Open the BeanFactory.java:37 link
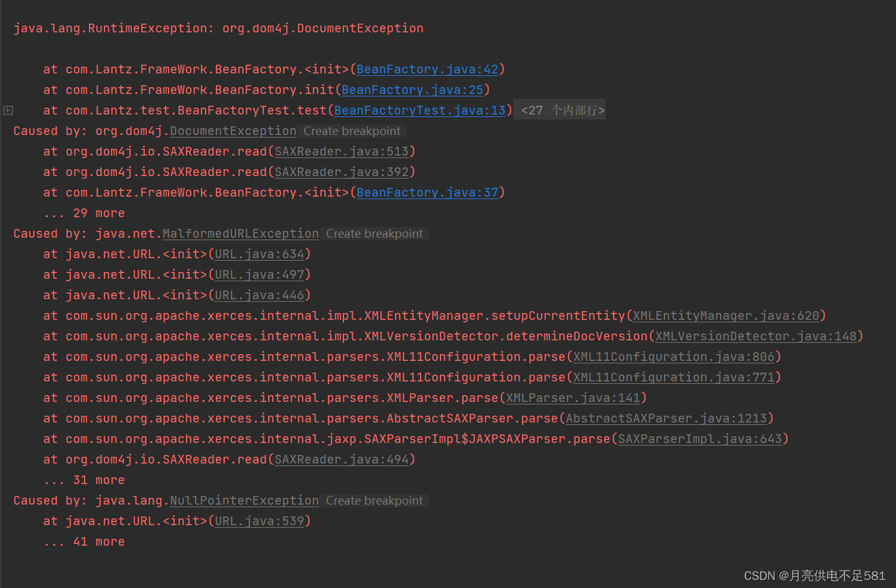 [427, 193]
